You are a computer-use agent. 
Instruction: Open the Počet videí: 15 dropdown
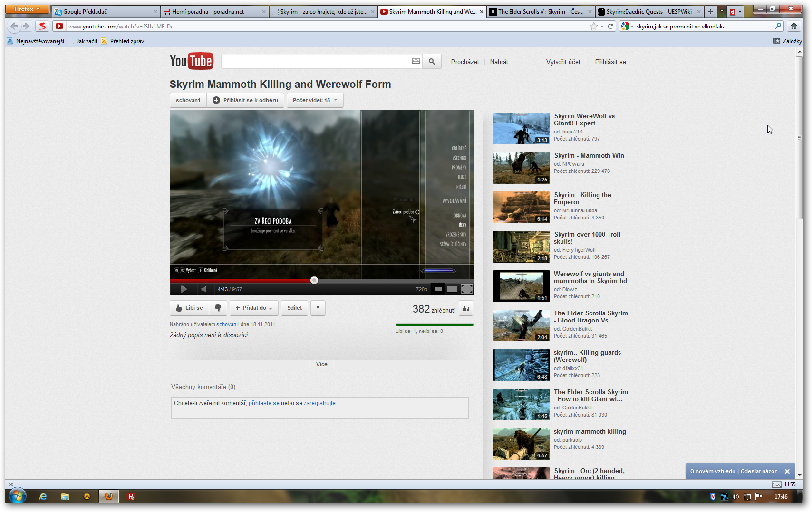315,100
